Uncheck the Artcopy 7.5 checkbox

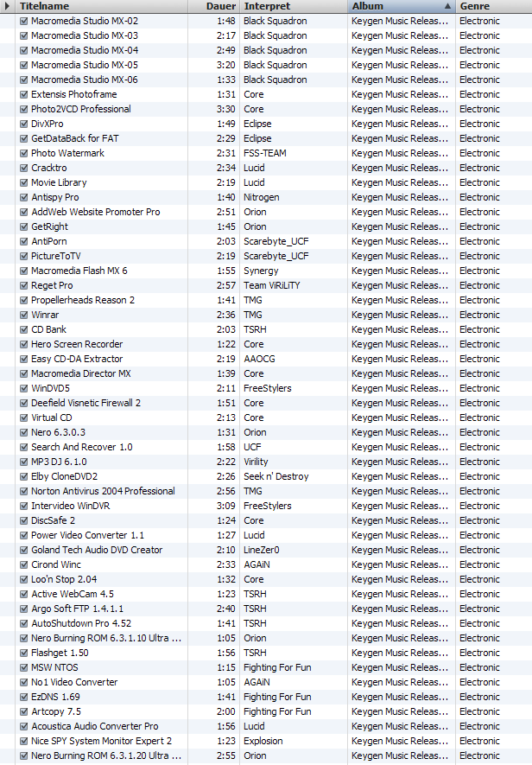(23, 711)
